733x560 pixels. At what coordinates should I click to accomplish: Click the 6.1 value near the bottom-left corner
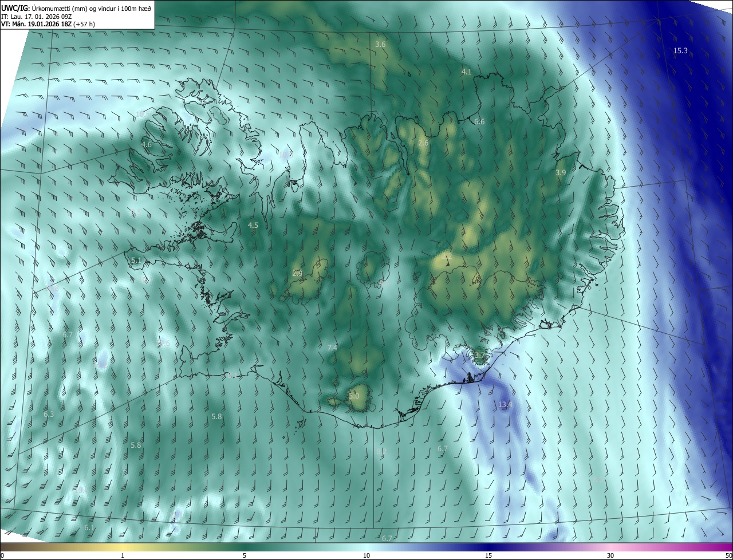click(89, 528)
